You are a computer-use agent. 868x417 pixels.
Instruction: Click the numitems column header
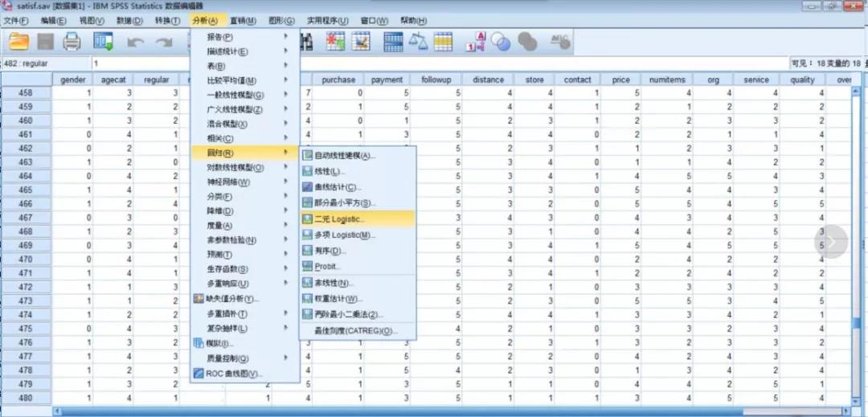click(x=667, y=80)
